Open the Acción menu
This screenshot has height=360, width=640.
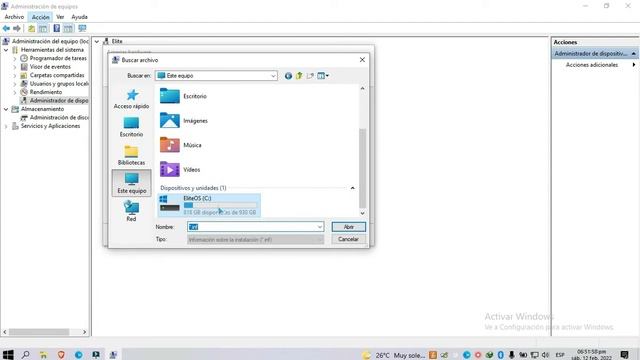pos(40,17)
